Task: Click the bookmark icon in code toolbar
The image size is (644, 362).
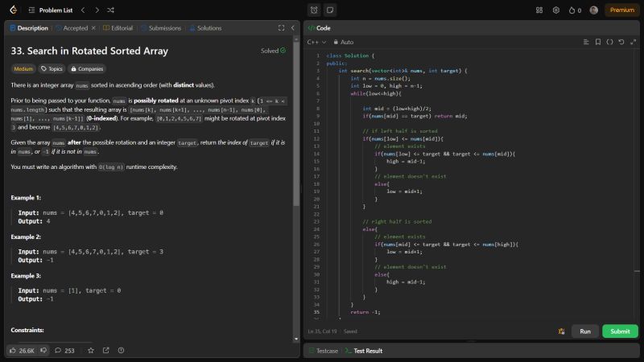Action: [598, 42]
